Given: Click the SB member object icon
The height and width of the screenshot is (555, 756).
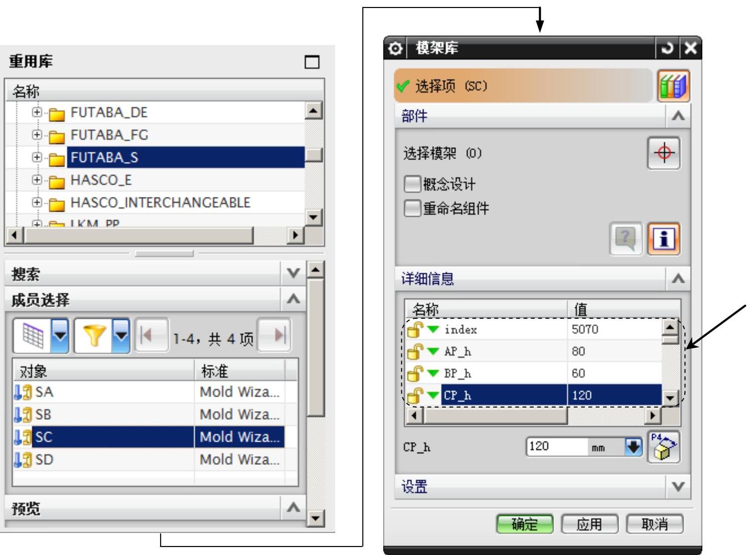Looking at the screenshot, I should point(23,415).
